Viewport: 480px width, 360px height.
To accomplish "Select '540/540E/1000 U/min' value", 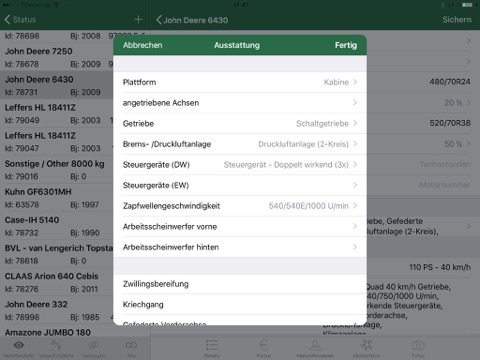I will click(x=309, y=206).
